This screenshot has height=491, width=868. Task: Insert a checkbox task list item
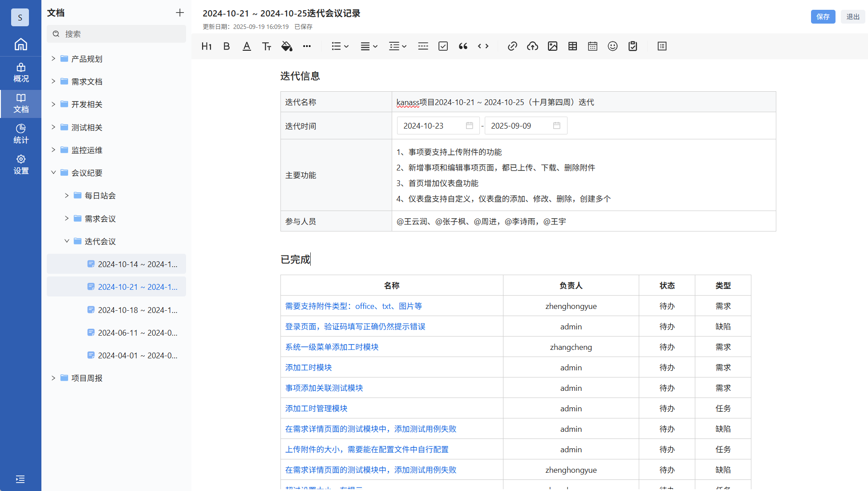click(x=443, y=46)
